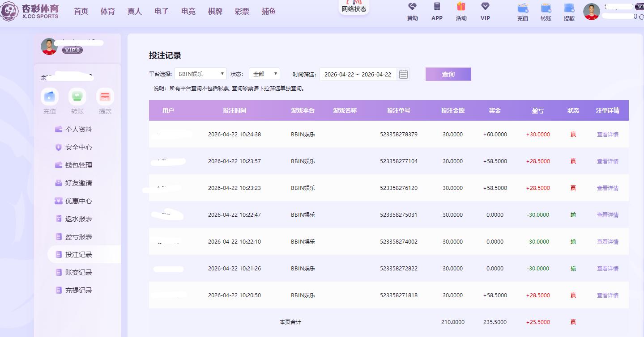Click the 充值 wallet icon in top bar
644x337 pixels.
pyautogui.click(x=522, y=8)
